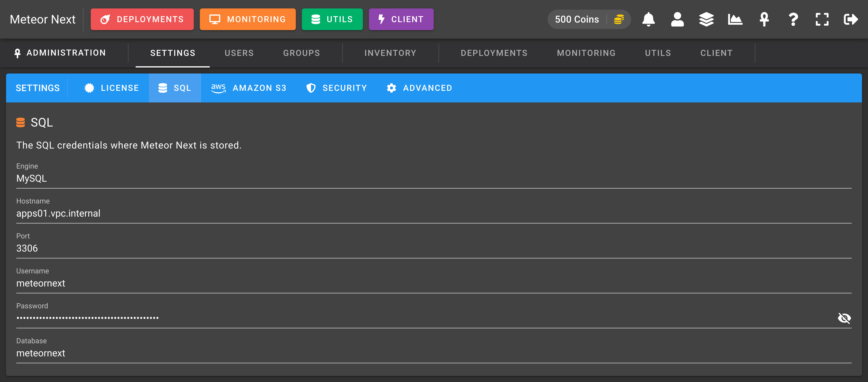
Task: Open the area chart icon in top bar
Action: click(x=735, y=19)
